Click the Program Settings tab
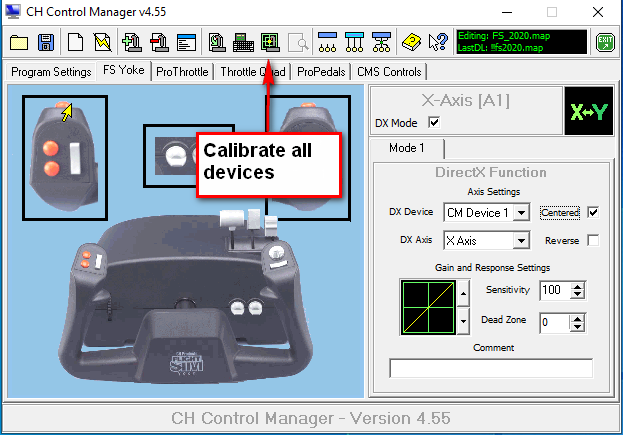Viewport: 623px width, 435px height. [x=51, y=72]
